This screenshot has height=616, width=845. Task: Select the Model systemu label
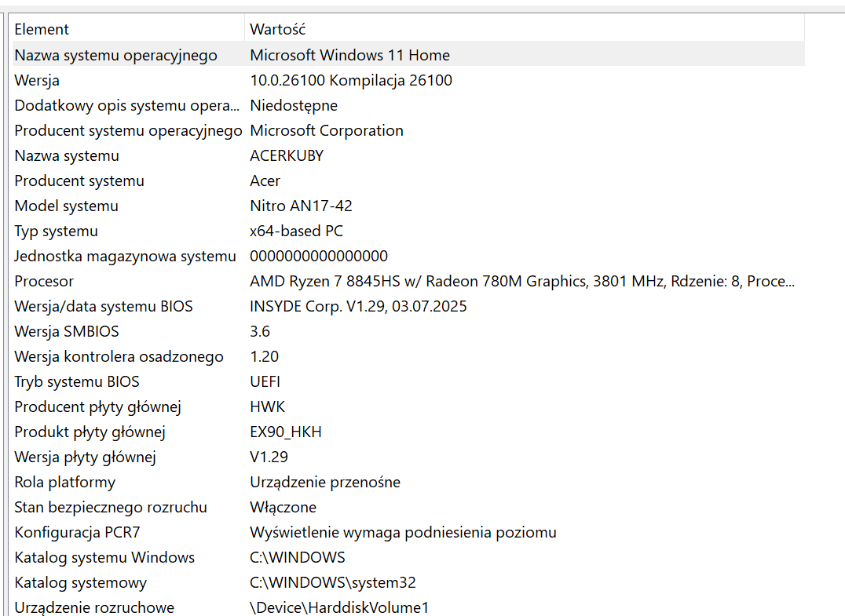point(66,206)
